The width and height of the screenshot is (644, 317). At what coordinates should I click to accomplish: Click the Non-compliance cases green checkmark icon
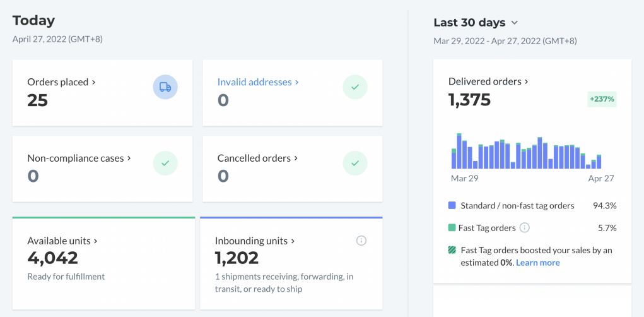[x=165, y=163]
